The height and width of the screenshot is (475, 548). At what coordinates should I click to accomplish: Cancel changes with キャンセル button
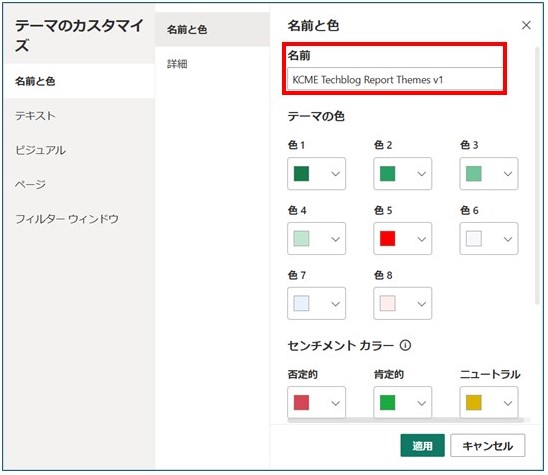(x=488, y=446)
